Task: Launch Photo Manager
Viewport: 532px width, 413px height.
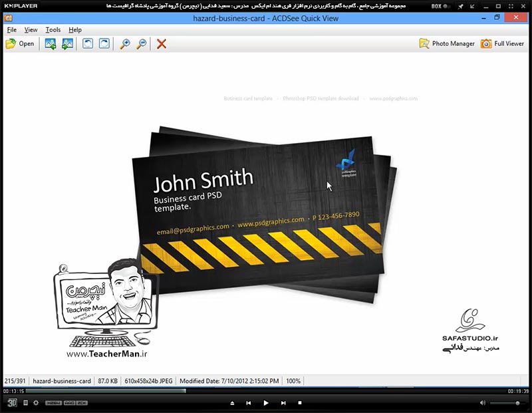Action: coord(447,44)
